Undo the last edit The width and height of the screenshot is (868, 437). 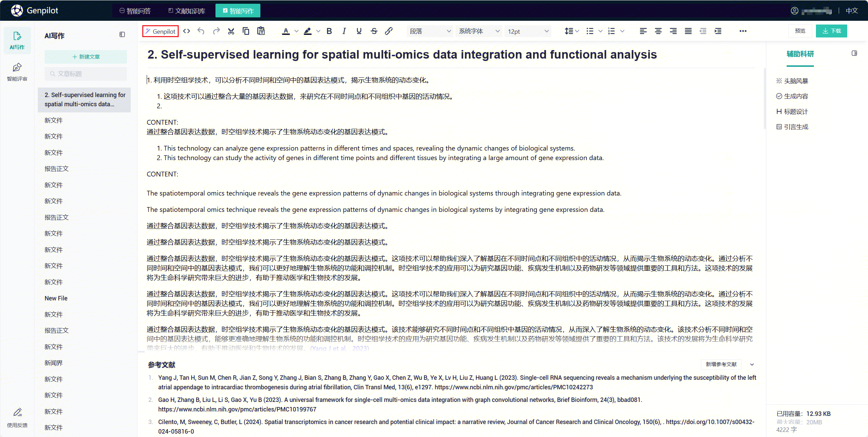tap(201, 31)
